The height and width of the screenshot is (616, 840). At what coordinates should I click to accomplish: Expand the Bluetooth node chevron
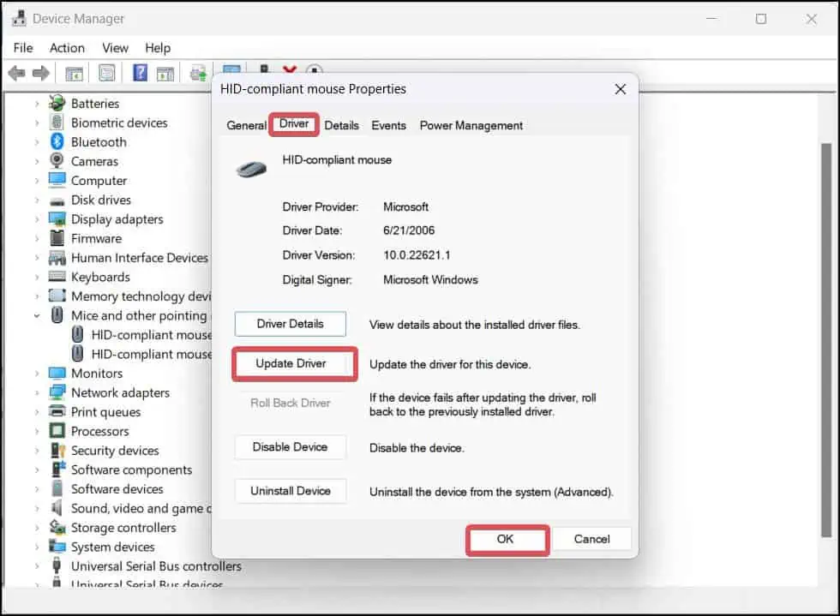click(x=37, y=142)
